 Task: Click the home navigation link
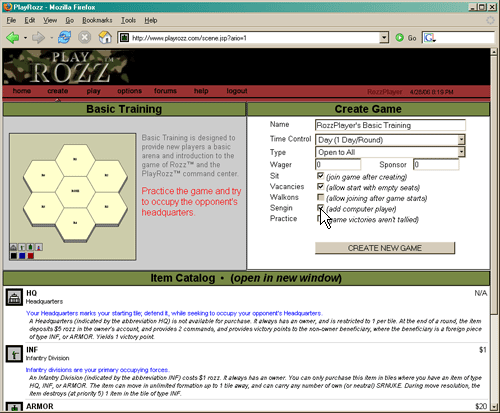[22, 91]
